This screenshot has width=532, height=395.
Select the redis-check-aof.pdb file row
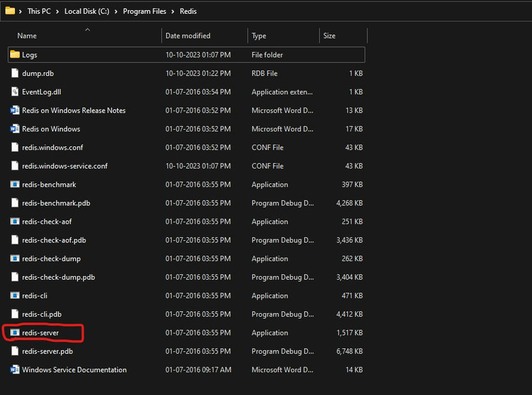[187, 240]
